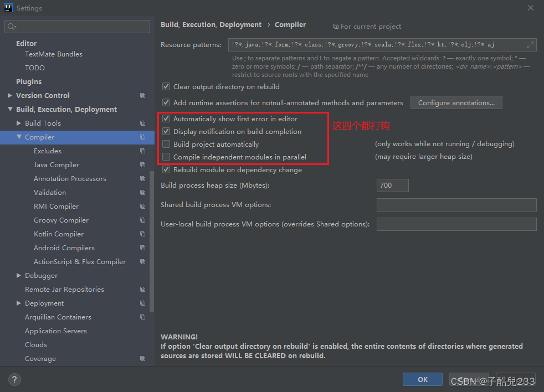
Task: Enable Build project automatically
Action: tap(166, 144)
